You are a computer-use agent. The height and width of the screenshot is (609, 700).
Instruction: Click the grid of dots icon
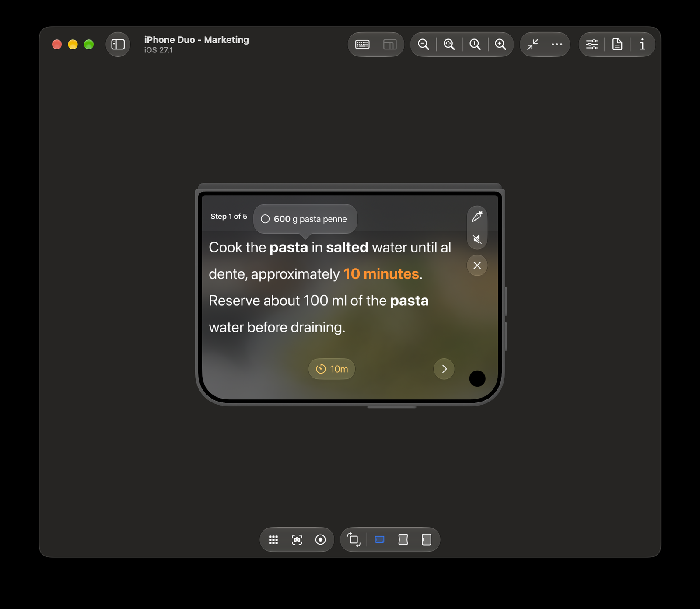point(273,540)
